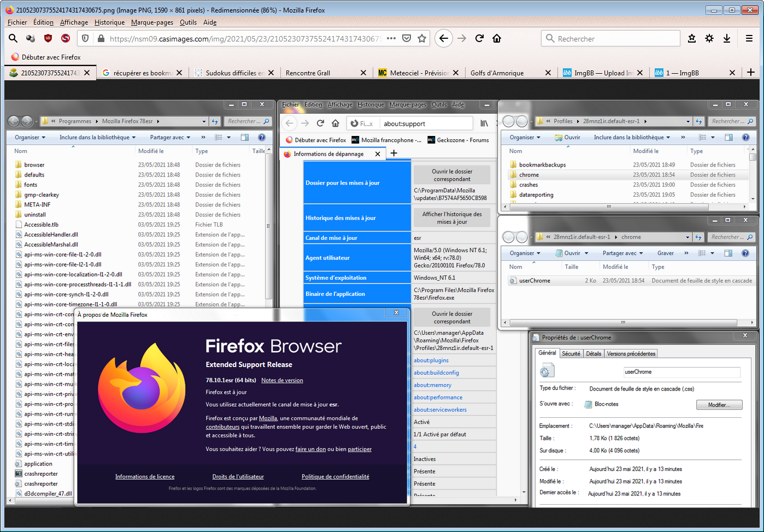Image resolution: width=764 pixels, height=532 pixels.
Task: Open the Historique menu
Action: 109,22
